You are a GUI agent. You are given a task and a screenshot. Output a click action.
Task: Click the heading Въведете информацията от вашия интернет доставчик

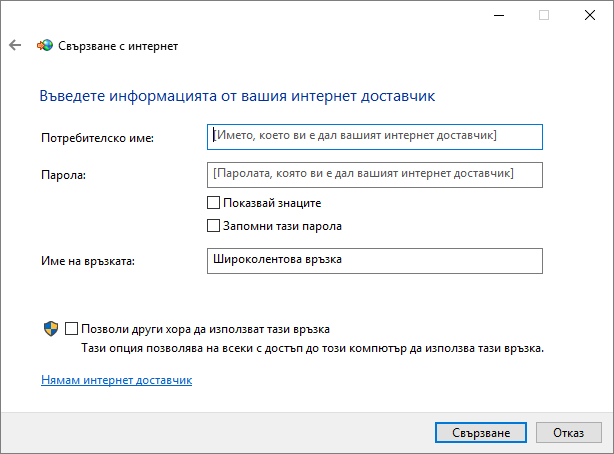pos(237,96)
